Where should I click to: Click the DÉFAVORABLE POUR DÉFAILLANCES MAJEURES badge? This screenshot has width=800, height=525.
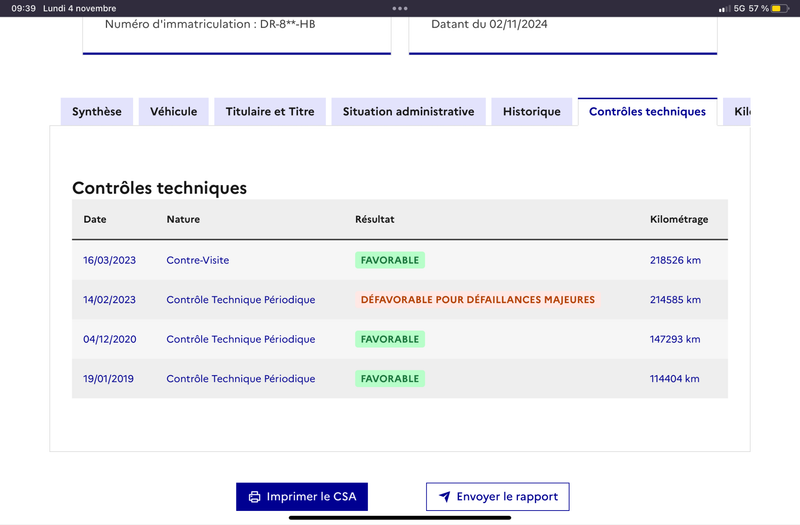click(x=478, y=299)
